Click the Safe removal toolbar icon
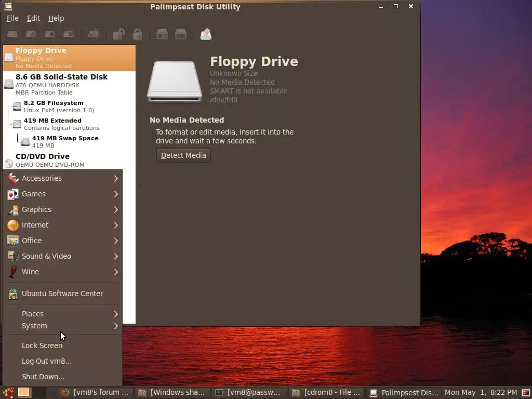 (x=69, y=34)
